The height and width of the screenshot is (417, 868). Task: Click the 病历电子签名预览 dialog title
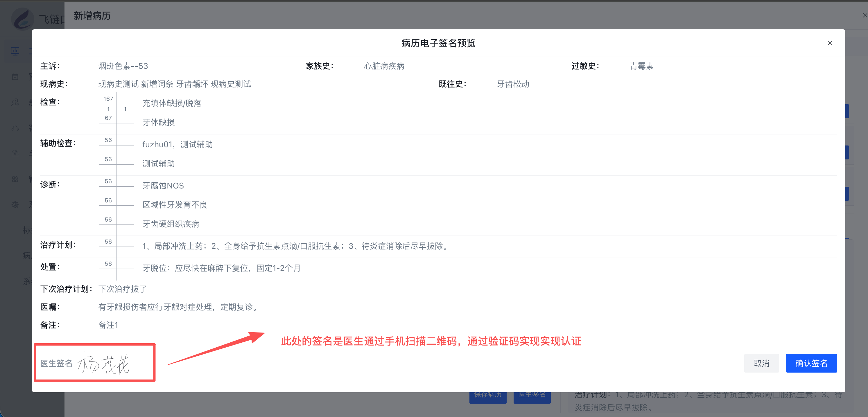coord(438,43)
